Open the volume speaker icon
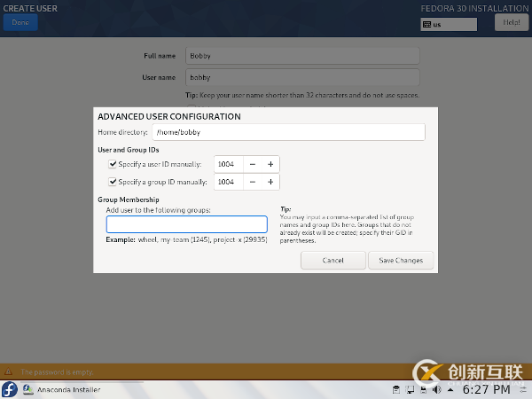This screenshot has width=532, height=399. pos(437,389)
